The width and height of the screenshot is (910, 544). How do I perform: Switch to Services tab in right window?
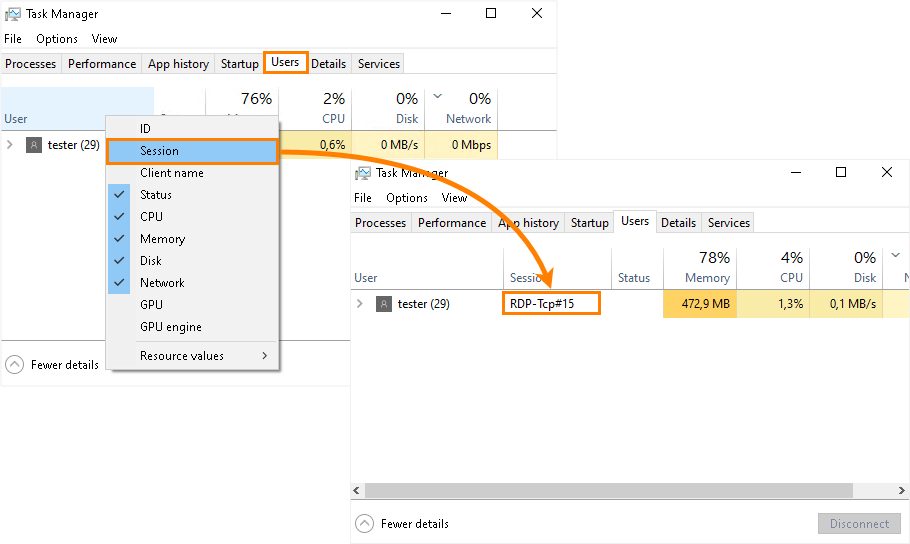[728, 223]
